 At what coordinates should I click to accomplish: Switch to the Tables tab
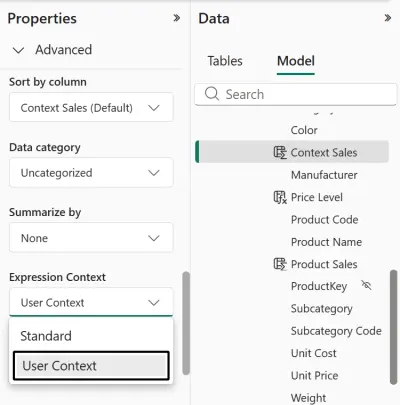pyautogui.click(x=225, y=61)
